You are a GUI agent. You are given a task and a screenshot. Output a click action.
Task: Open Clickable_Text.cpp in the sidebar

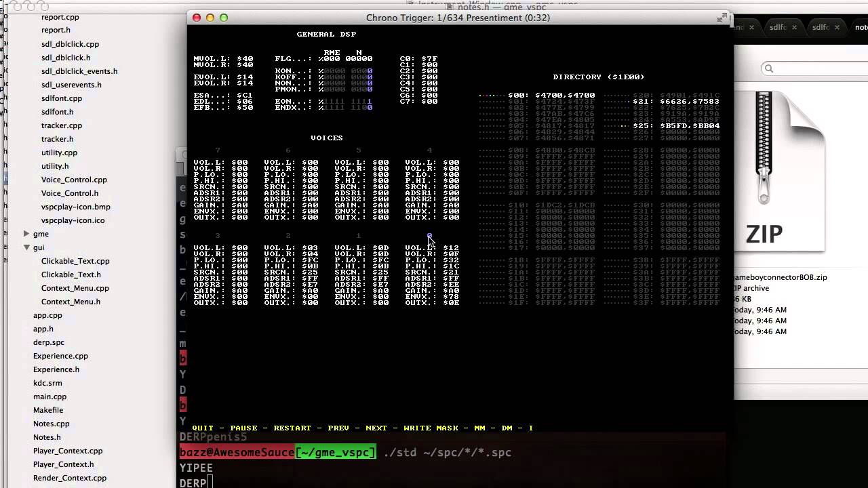(75, 261)
